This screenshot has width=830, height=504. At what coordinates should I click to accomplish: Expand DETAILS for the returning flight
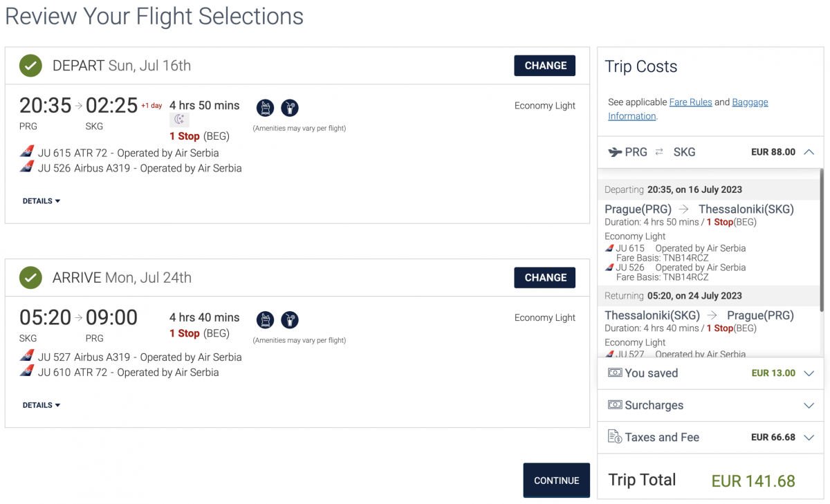click(41, 405)
